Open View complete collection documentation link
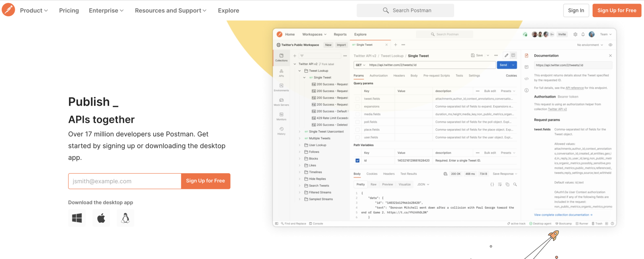644x259 pixels. point(563,215)
